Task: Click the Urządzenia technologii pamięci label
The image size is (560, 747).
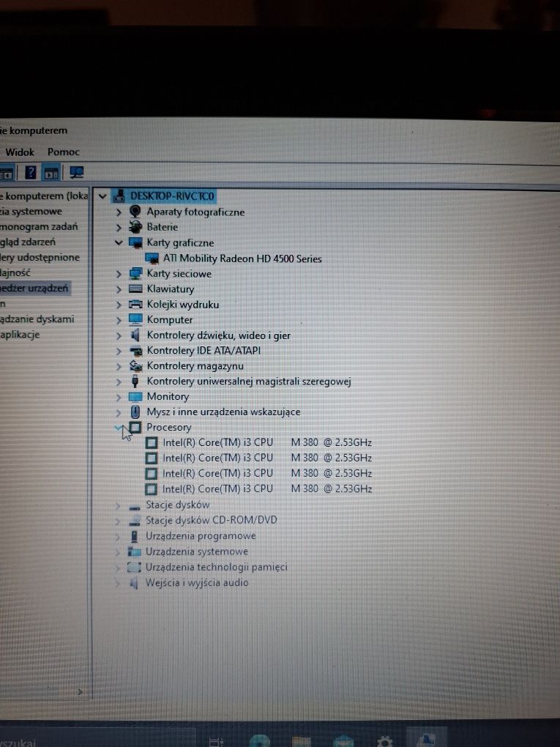Action: point(217,567)
